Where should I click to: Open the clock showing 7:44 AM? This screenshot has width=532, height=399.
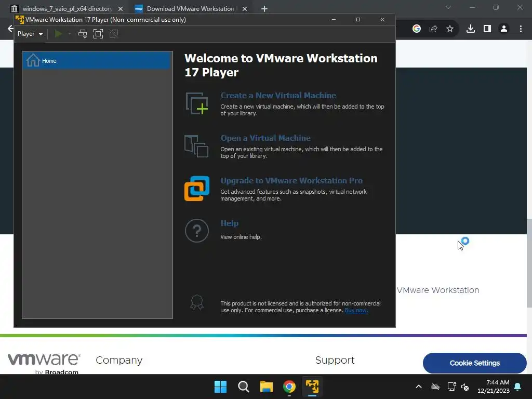[494, 387]
